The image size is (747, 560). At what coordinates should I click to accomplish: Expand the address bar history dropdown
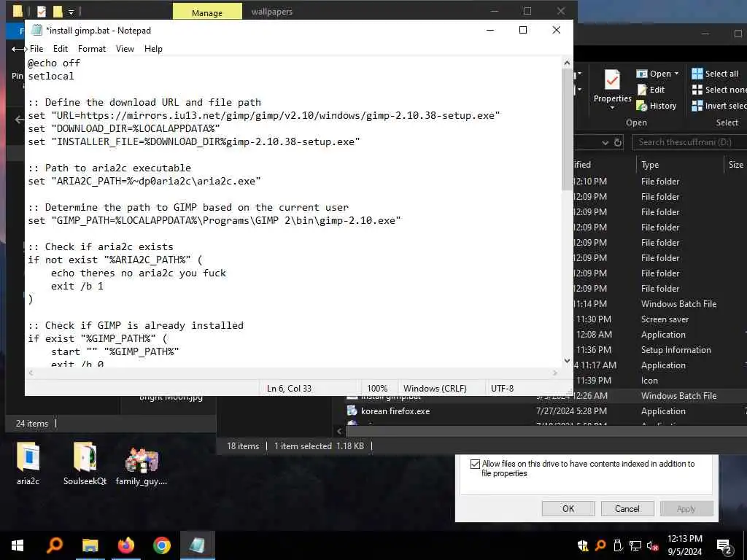coord(605,142)
